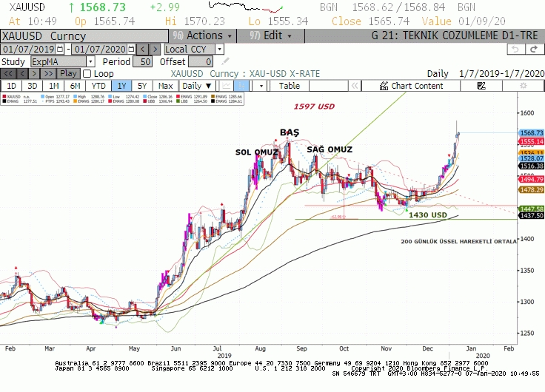The image size is (545, 392).
Task: Open the end date calendar picker
Action: (x=131, y=49)
